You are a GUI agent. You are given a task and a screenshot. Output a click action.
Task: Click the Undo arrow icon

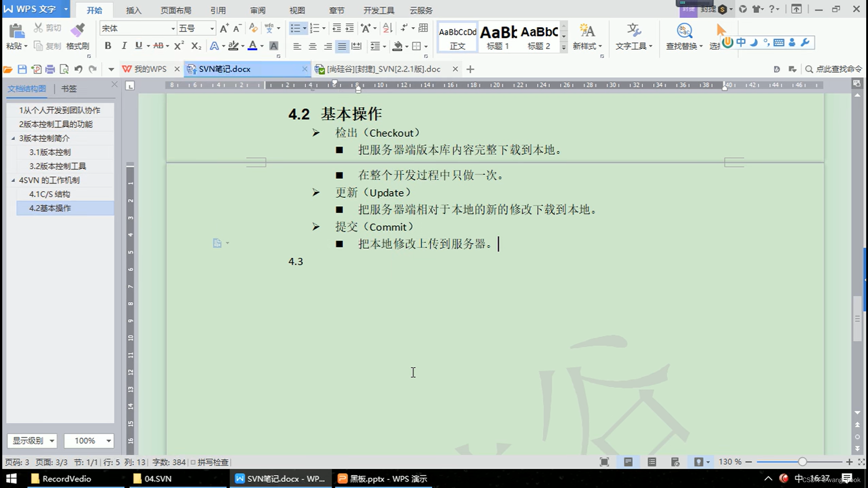click(78, 69)
